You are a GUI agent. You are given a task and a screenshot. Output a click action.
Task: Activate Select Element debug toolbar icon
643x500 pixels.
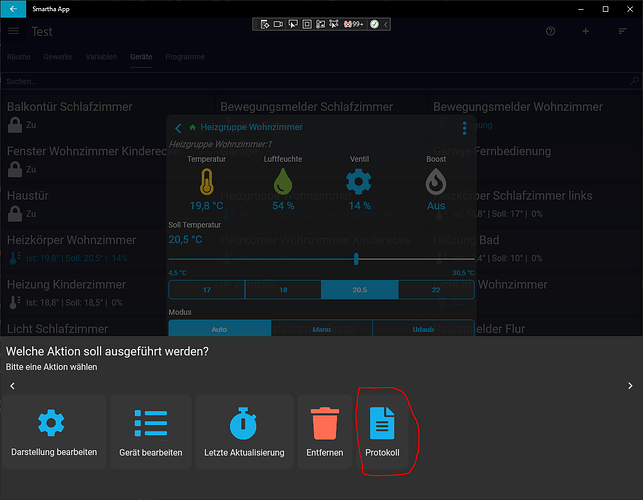[x=293, y=24]
